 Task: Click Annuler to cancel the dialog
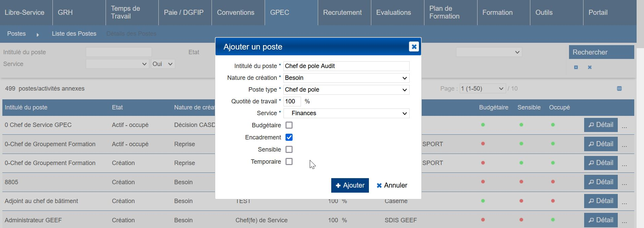tap(392, 186)
